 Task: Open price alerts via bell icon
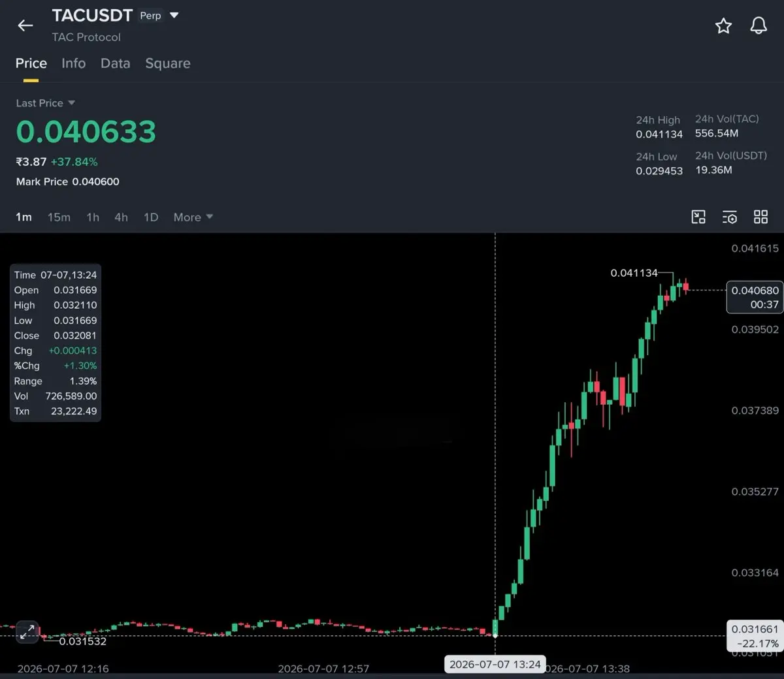759,25
